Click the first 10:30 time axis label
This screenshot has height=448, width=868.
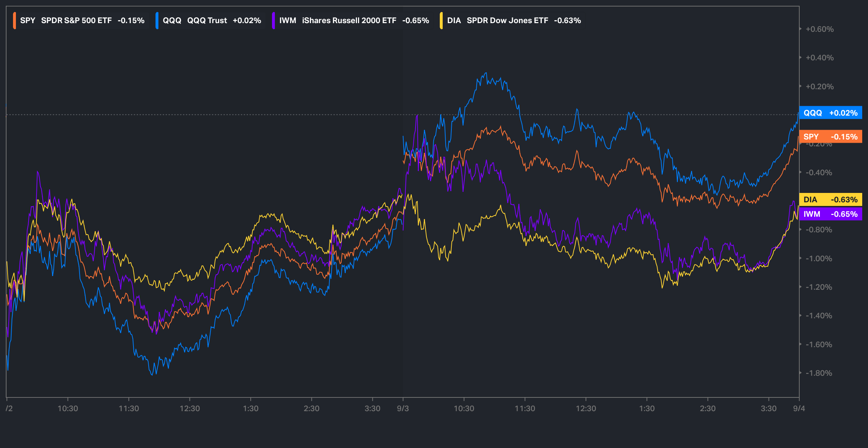tap(68, 409)
